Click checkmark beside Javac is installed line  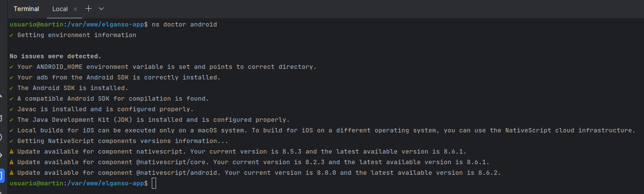(12, 109)
